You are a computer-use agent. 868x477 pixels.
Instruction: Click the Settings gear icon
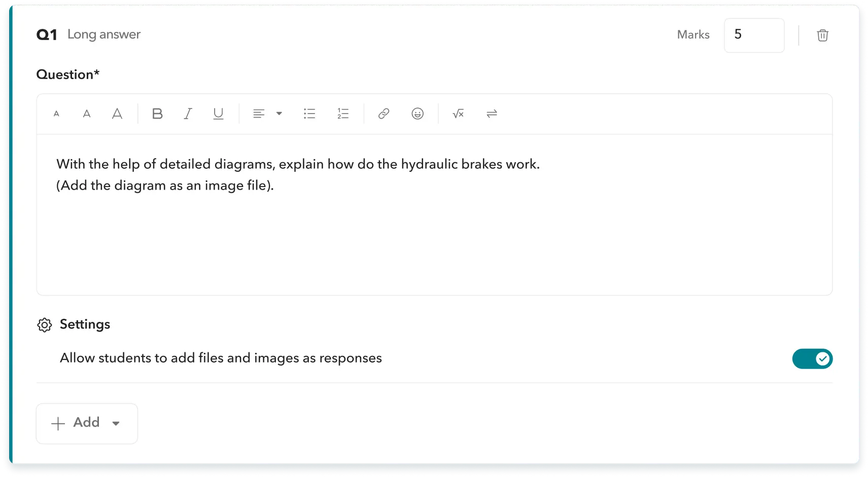coord(45,325)
